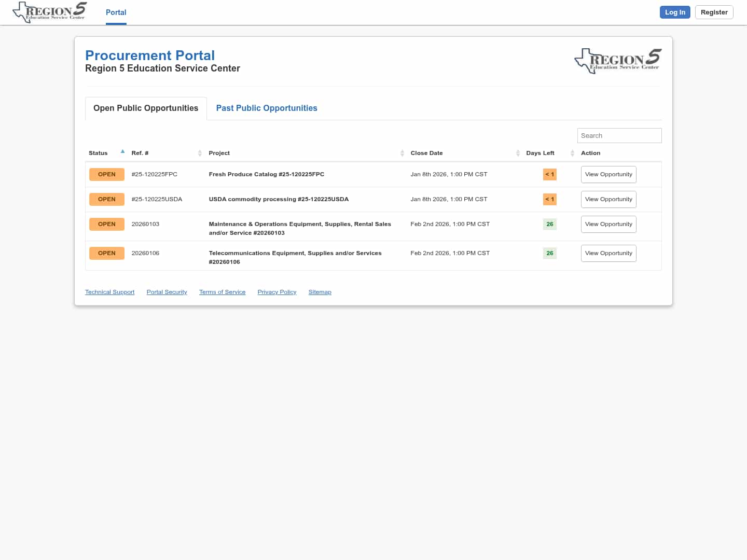Click the Region 5 logo beside portal title
This screenshot has height=560, width=747.
[617, 61]
